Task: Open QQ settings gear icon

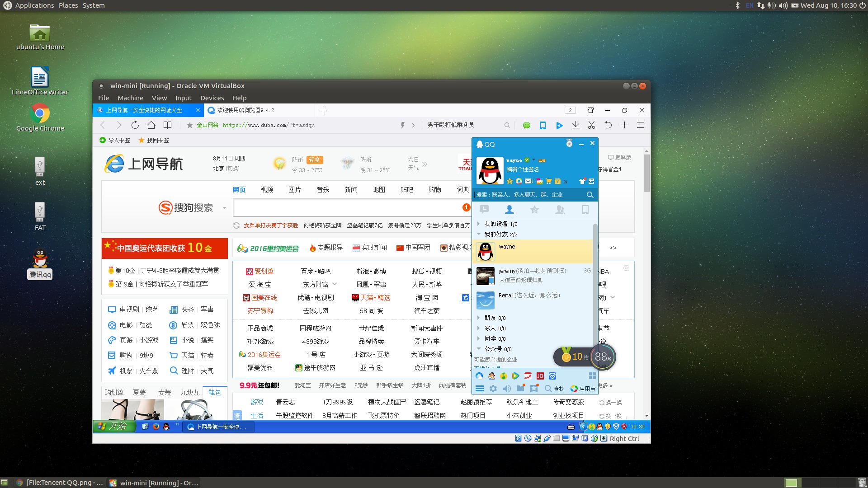Action: click(x=493, y=389)
